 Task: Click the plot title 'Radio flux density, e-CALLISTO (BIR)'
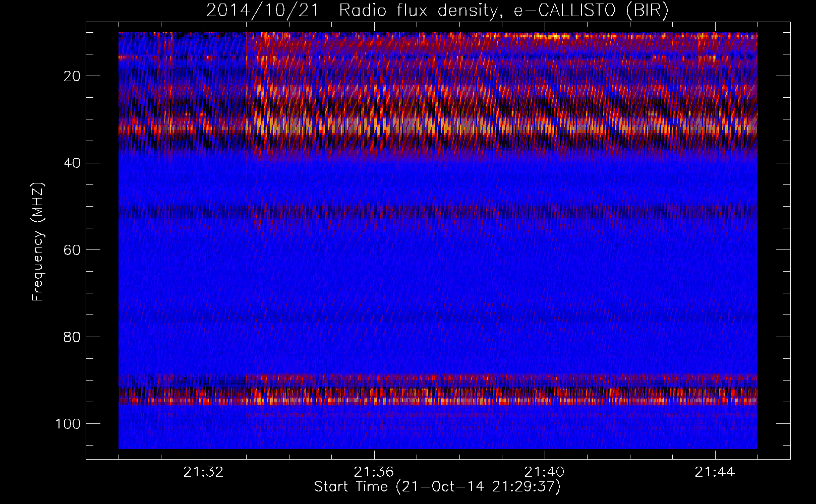(503, 11)
